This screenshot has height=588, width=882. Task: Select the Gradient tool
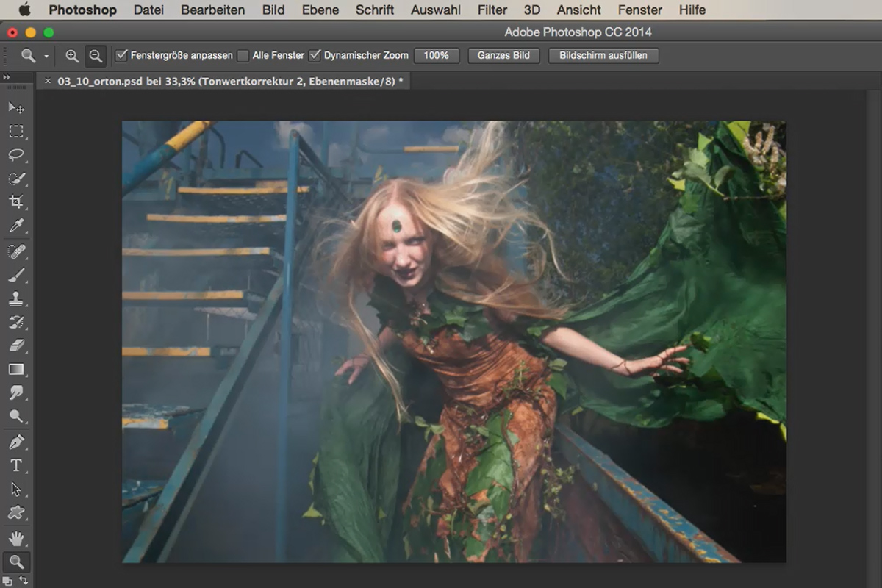16,369
